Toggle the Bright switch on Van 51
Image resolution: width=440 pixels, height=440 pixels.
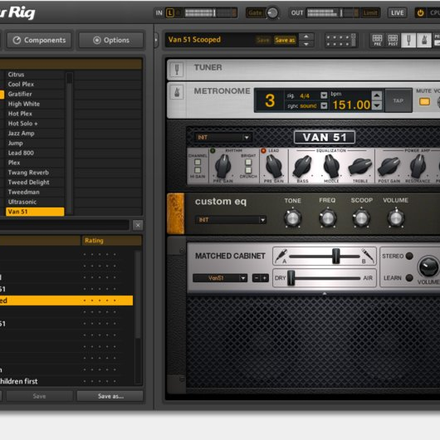coord(248,162)
